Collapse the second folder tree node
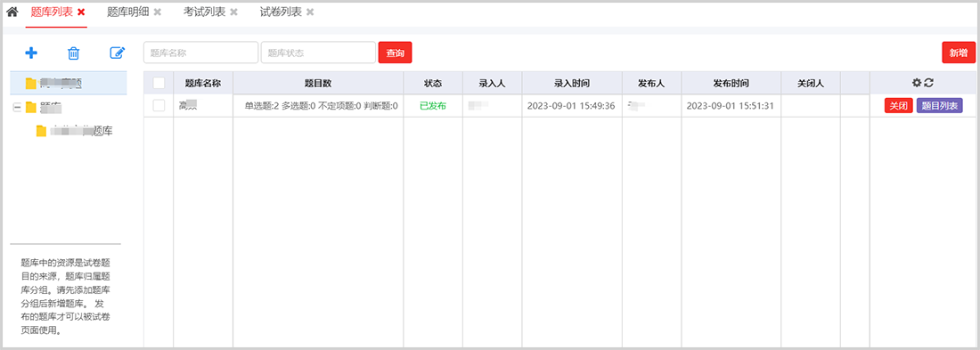 tap(17, 108)
